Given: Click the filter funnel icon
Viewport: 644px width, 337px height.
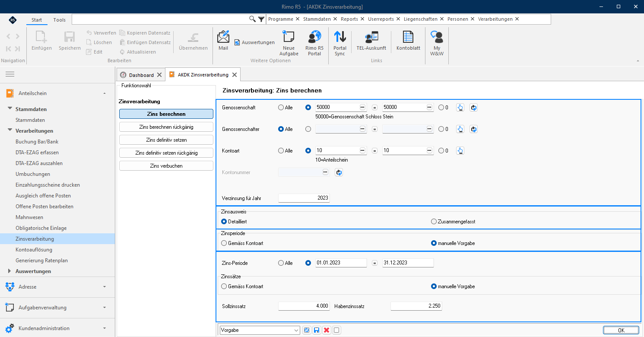Looking at the screenshot, I should click(261, 19).
